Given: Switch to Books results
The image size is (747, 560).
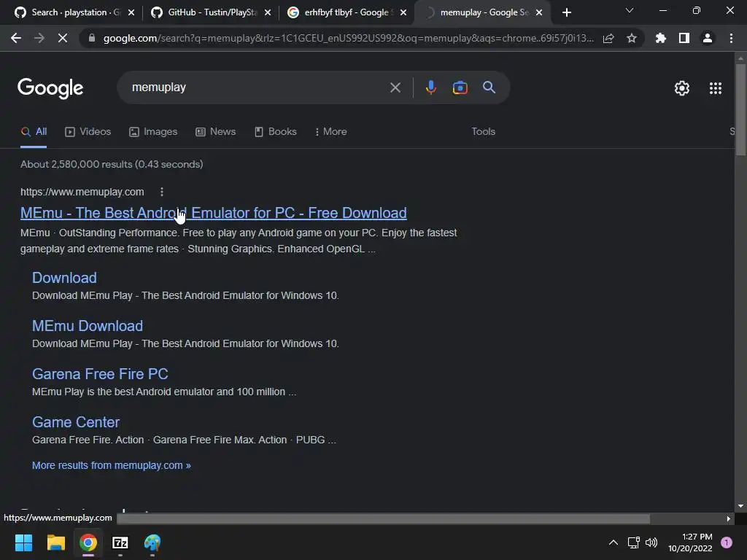Looking at the screenshot, I should 276,131.
